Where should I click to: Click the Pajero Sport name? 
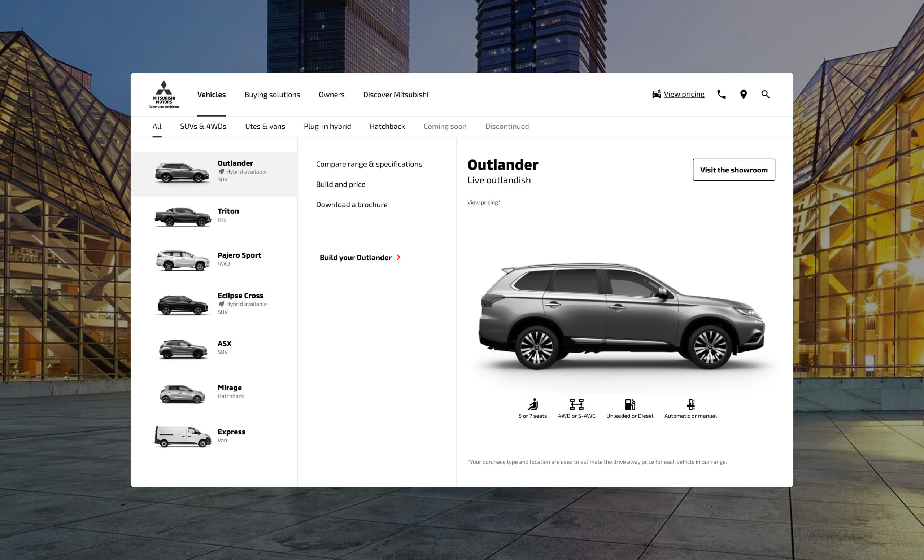(x=239, y=255)
